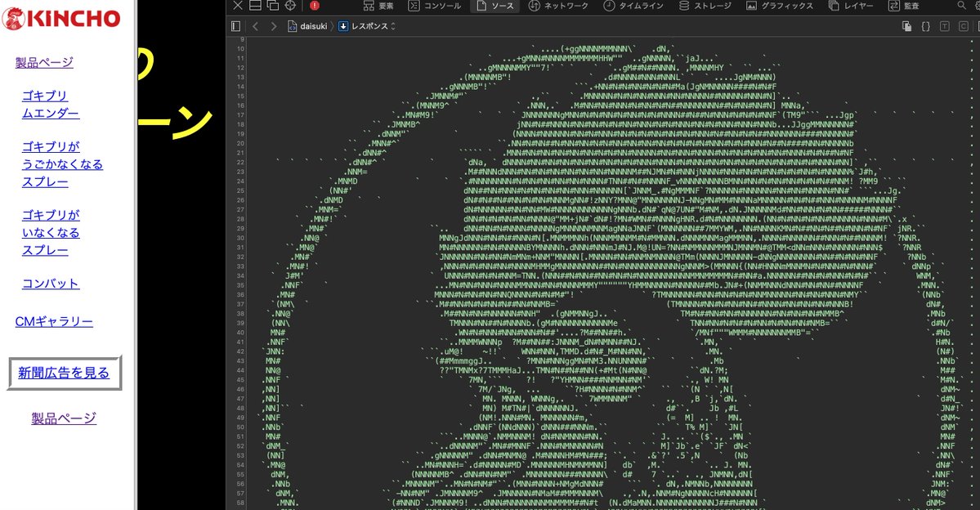Open the レスポンス dropdown
The image size is (980, 510).
[367, 26]
